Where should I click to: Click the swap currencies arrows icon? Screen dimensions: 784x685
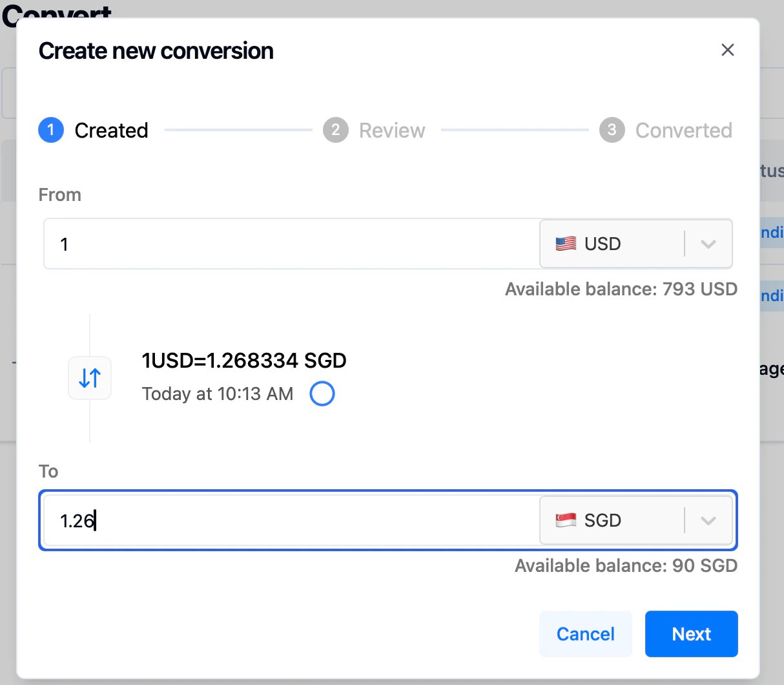tap(89, 378)
